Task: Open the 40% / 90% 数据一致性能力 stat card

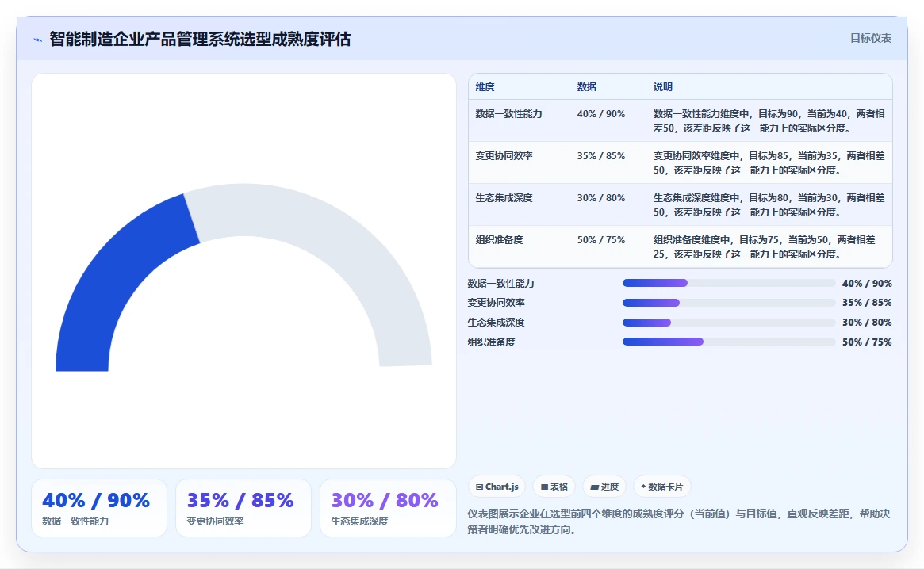Action: 99,508
